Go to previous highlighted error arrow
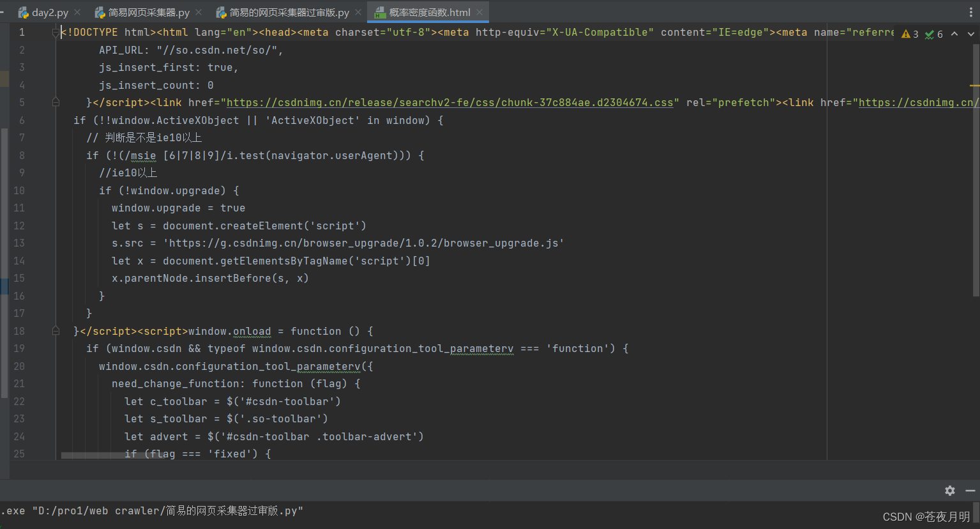This screenshot has height=529, width=980. (x=954, y=34)
